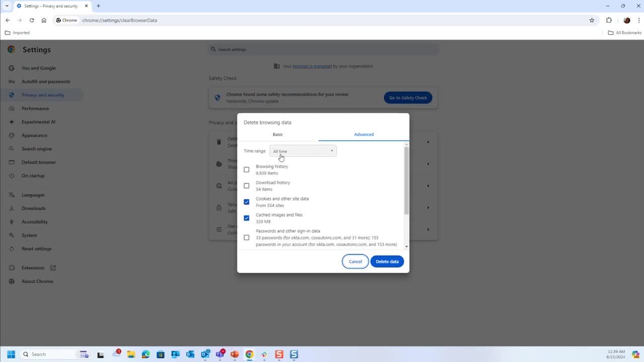The width and height of the screenshot is (644, 362).
Task: Open File Explorer from taskbar
Action: tap(131, 354)
